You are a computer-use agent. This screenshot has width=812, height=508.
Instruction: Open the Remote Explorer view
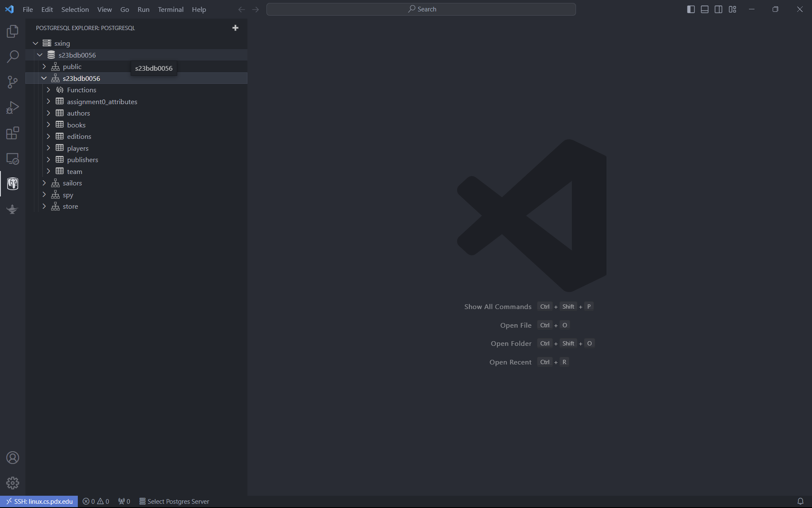13,159
